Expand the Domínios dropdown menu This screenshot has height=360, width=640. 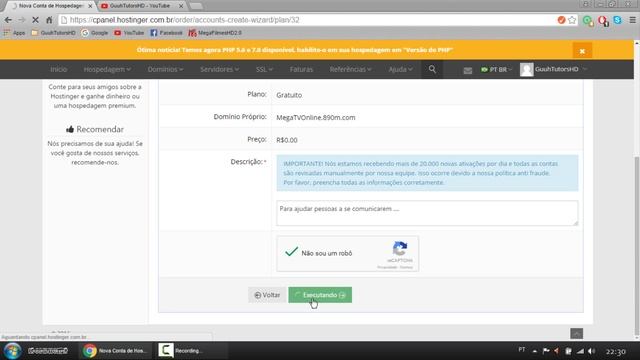tap(165, 69)
